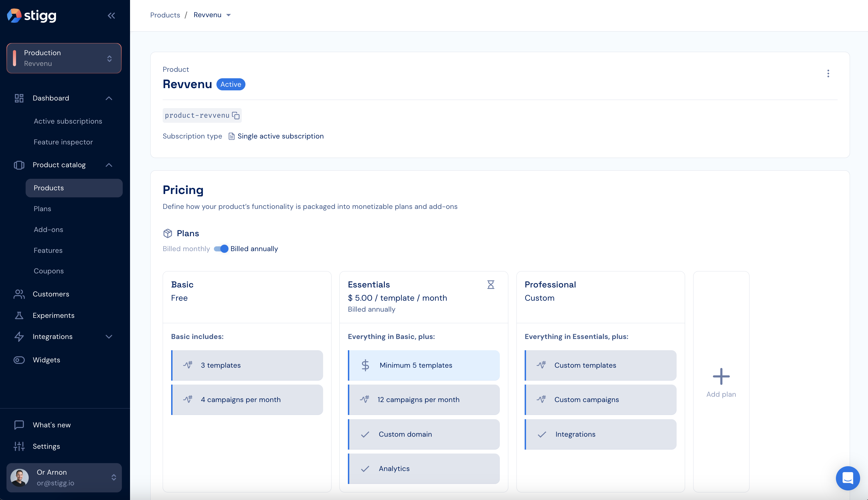Collapse the Product catalog section chevron
This screenshot has width=868, height=500.
[109, 165]
